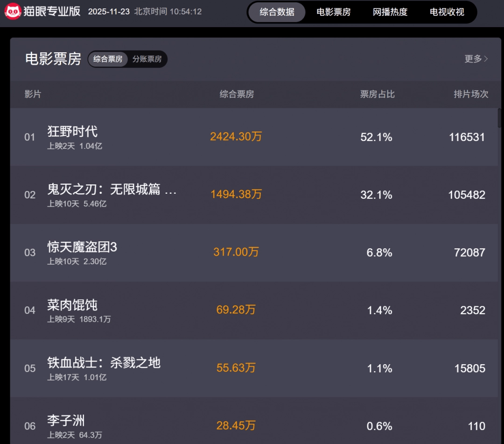
Task: Select the 网播热度 tab
Action: 390,12
